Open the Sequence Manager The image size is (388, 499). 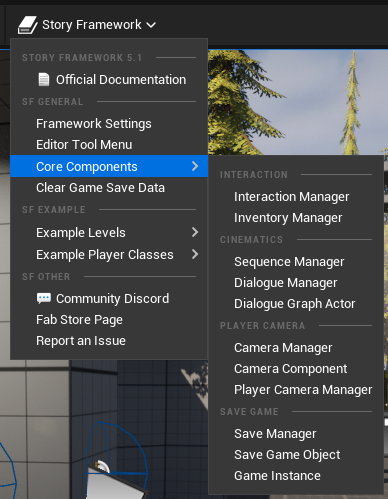click(x=296, y=262)
